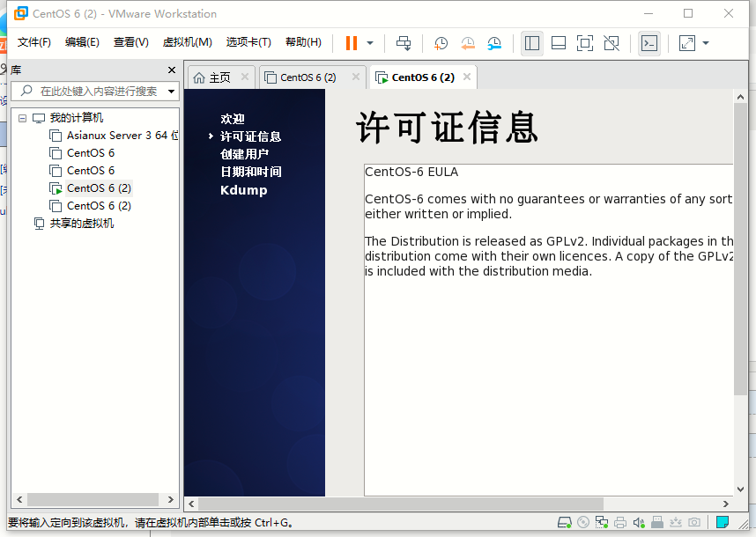Enter full screen mode
Viewport: 756px width, 537px height.
585,43
